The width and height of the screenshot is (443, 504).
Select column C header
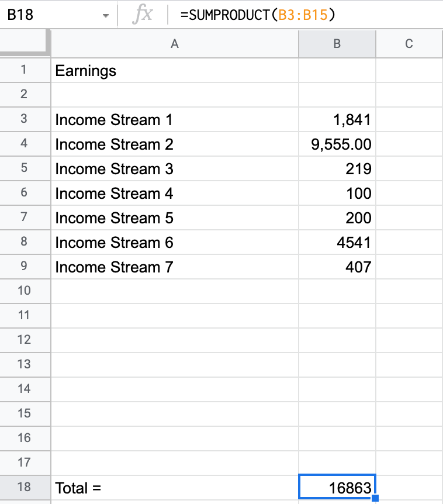[409, 44]
